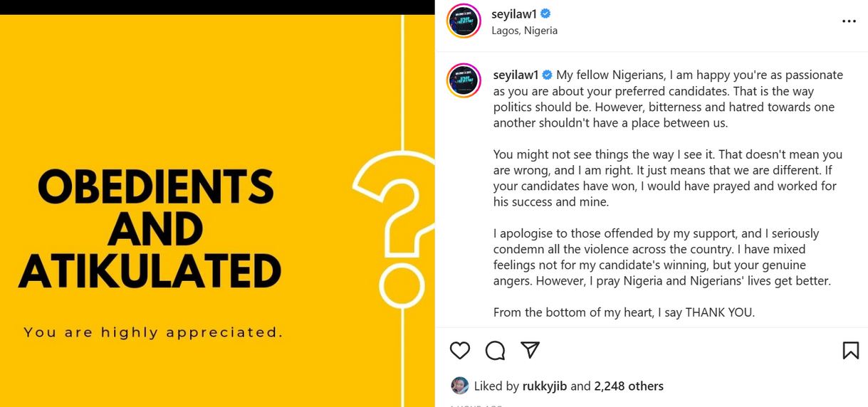Click the 'OBEDIENTS AND ATIKULATED' headline in the image
868x407 pixels.
(x=150, y=229)
